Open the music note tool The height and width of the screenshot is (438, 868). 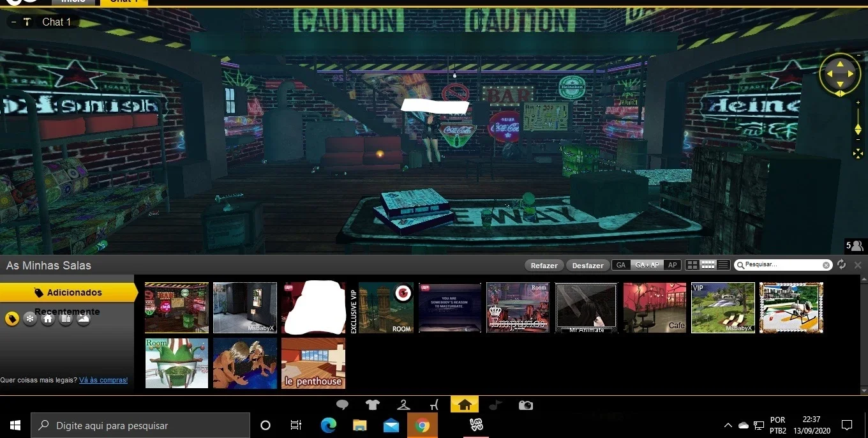point(495,405)
